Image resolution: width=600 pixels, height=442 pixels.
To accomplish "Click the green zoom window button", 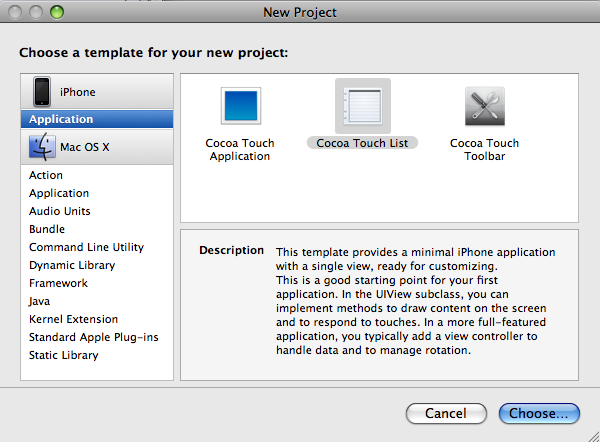I will tap(57, 12).
